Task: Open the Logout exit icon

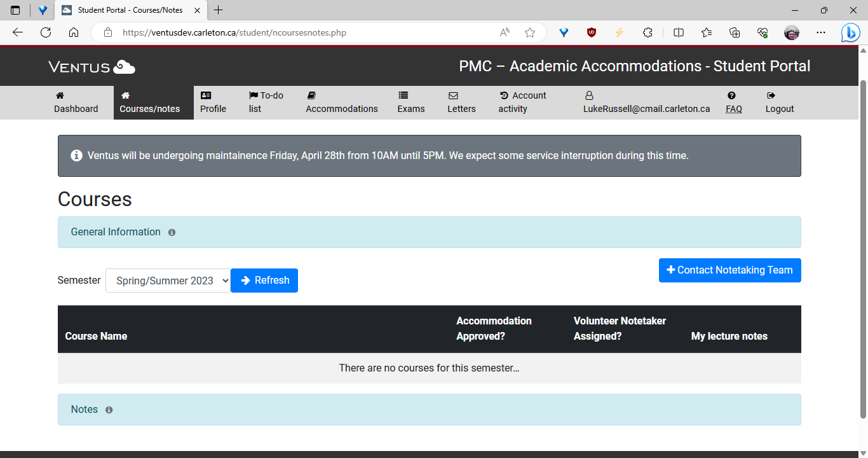Action: [770, 94]
